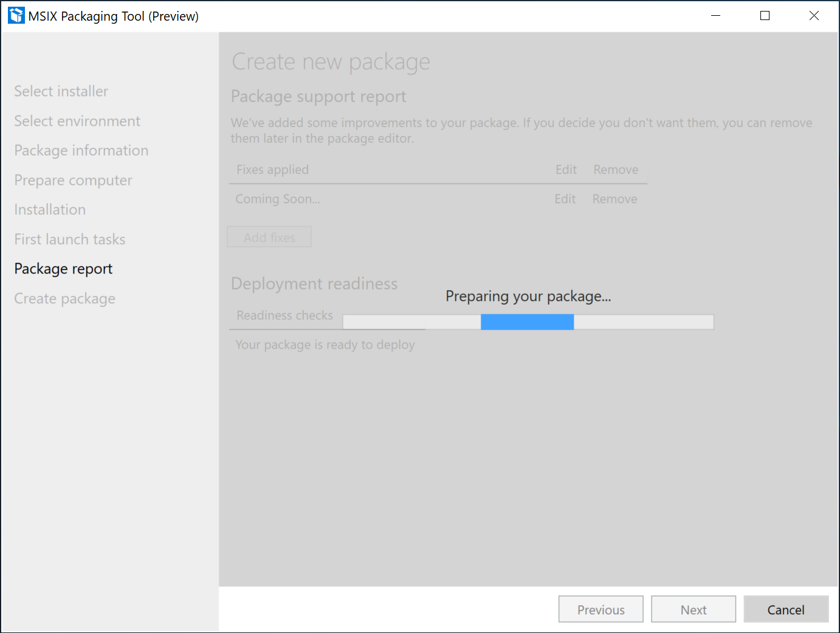This screenshot has height=633, width=840.
Task: Click the Edit column header
Action: [566, 170]
